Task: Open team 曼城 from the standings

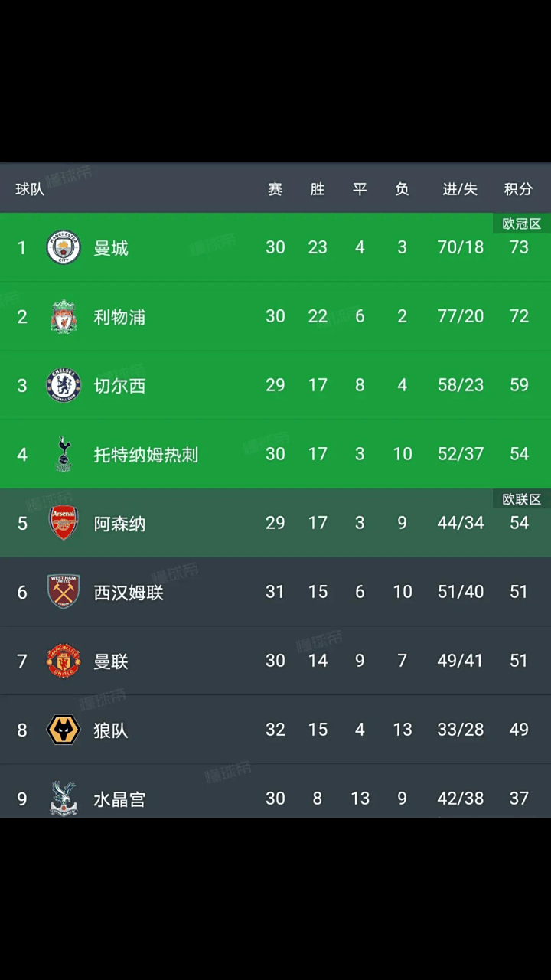Action: (111, 248)
